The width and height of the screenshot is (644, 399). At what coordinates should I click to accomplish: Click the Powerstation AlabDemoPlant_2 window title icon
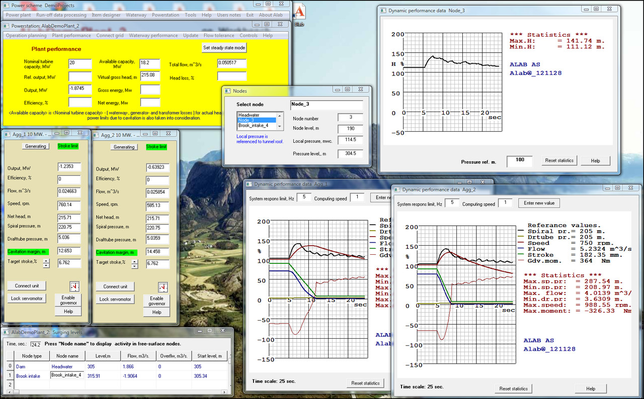coord(6,25)
